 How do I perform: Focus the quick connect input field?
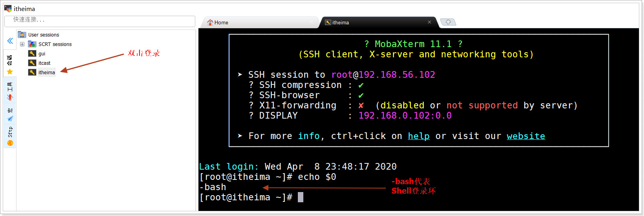pos(100,21)
